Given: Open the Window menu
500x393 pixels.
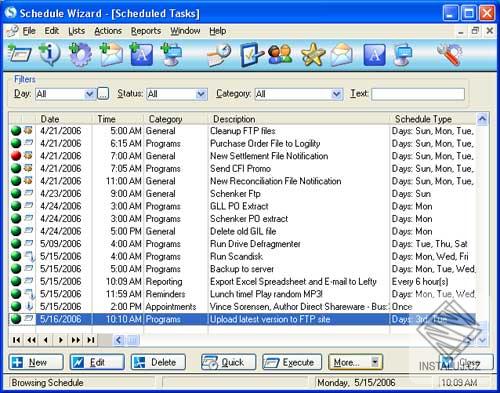Looking at the screenshot, I should [x=185, y=31].
